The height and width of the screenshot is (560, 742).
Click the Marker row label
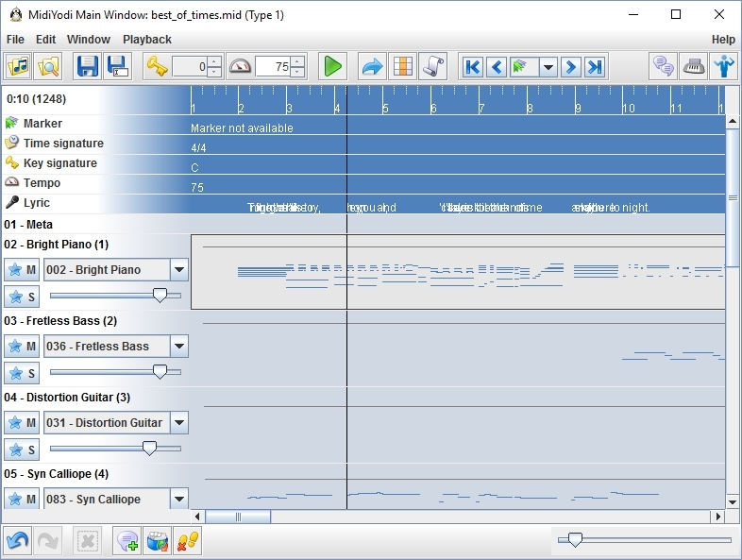[x=42, y=124]
